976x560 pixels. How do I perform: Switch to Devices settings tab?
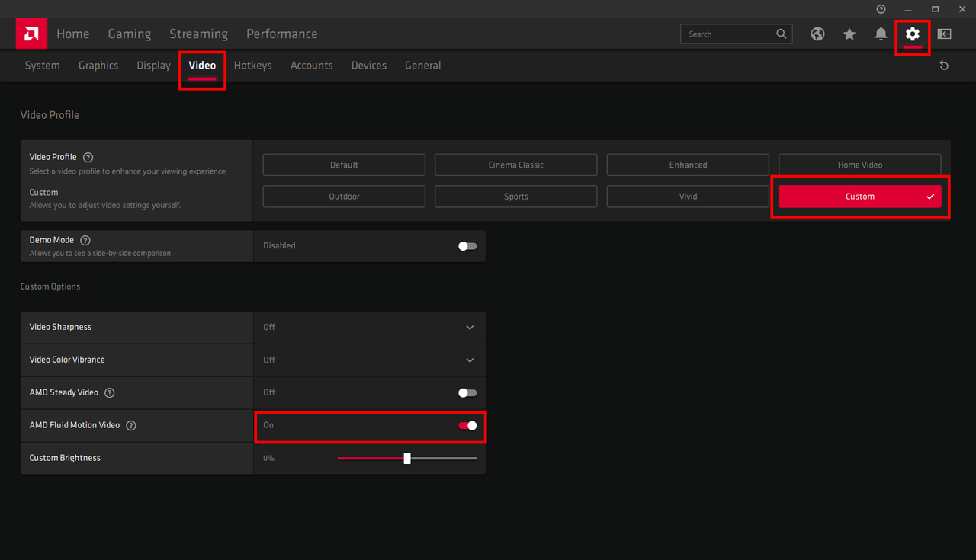tap(368, 66)
